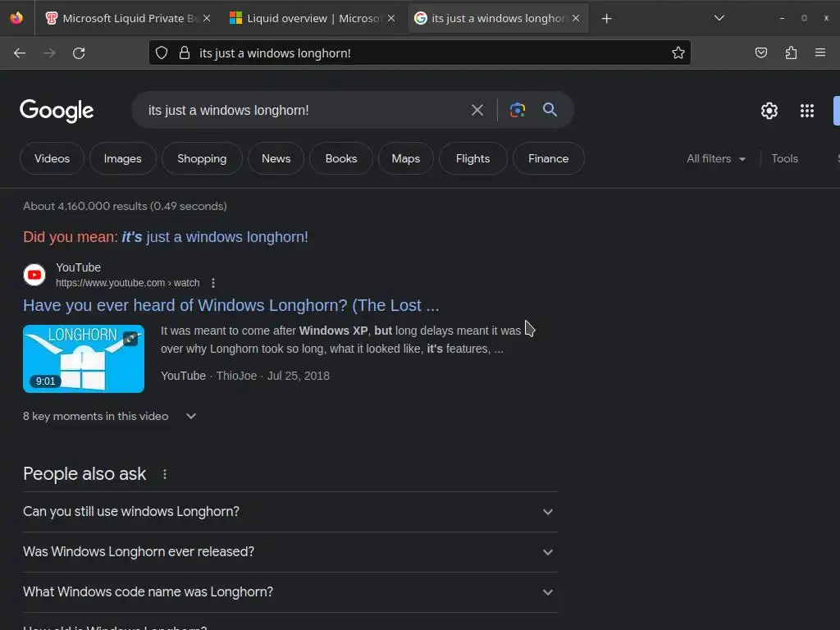
Task: Open 'Have you ever heard of Windows Longhorn' result
Action: (231, 305)
